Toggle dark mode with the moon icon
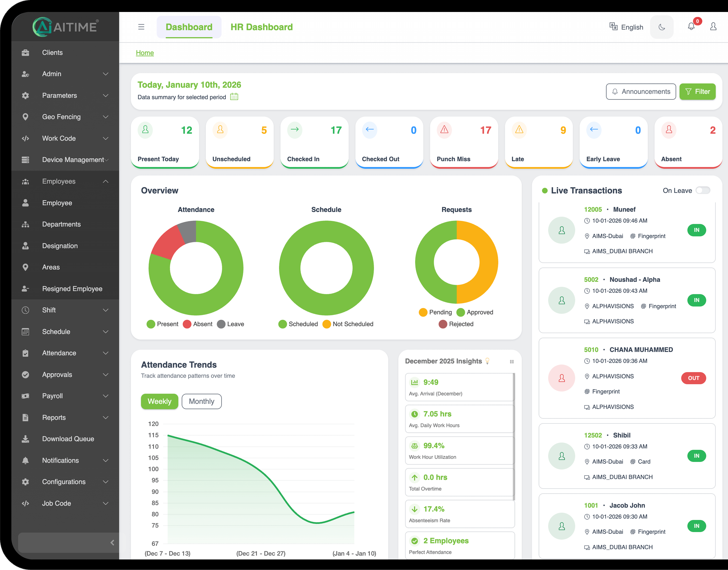 [662, 27]
